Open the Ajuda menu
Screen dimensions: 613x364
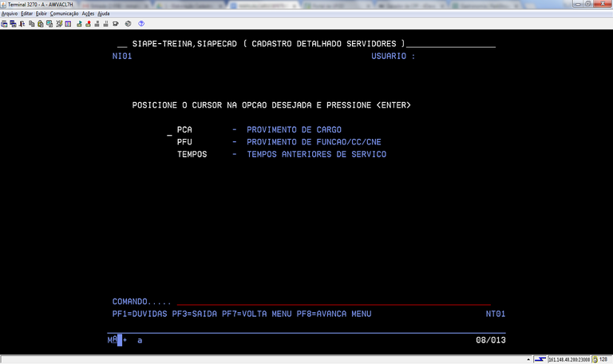click(x=104, y=14)
